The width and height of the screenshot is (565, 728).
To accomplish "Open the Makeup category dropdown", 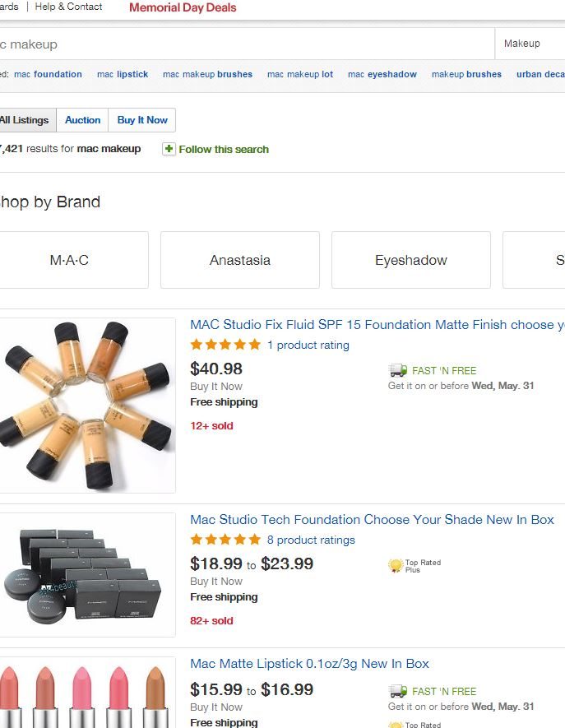I will click(x=529, y=44).
